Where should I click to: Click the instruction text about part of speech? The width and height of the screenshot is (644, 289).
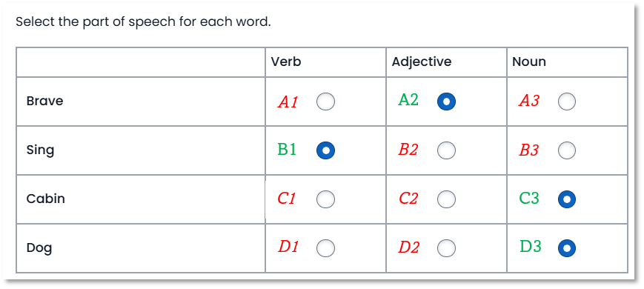(143, 22)
